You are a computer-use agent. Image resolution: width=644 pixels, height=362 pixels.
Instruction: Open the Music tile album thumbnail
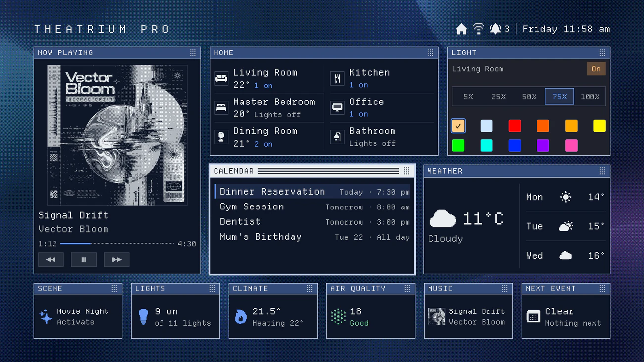(x=436, y=316)
